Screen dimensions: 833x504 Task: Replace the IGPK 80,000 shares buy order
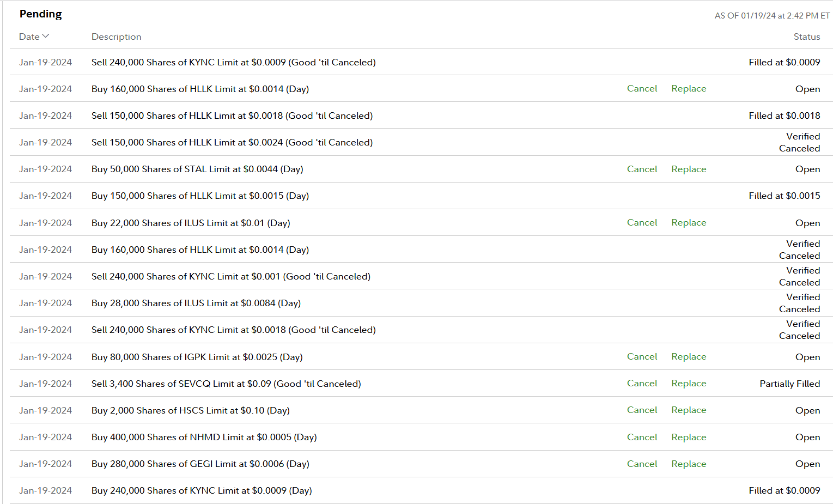[689, 356]
